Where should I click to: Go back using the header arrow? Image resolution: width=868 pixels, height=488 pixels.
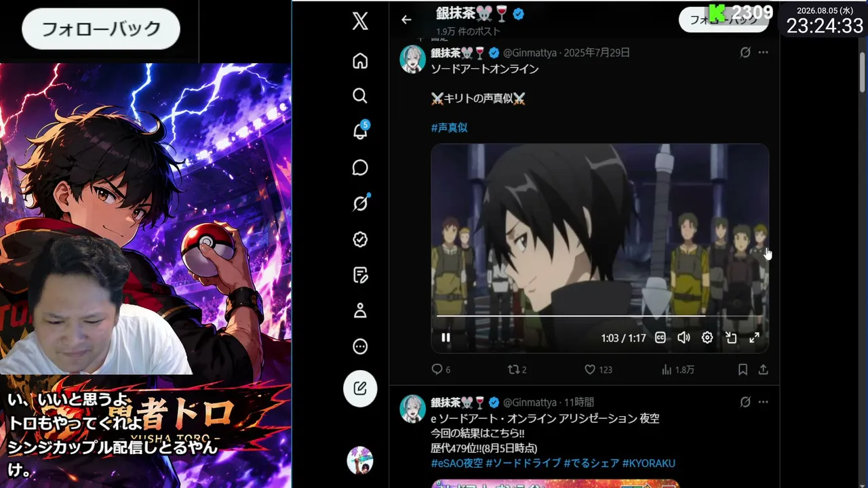(x=406, y=20)
